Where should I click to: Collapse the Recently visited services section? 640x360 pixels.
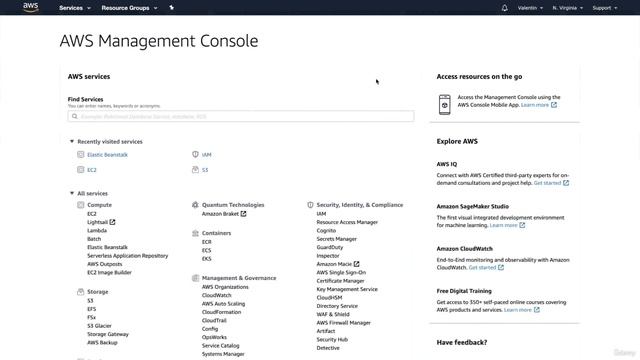[106, 142]
